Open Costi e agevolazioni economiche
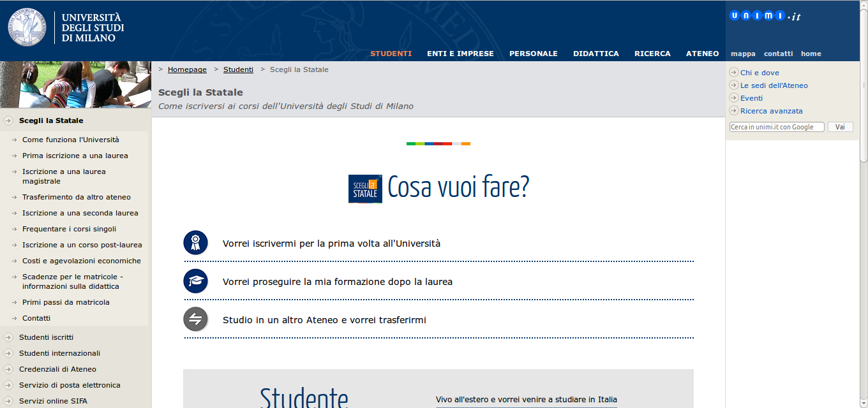 coord(82,261)
